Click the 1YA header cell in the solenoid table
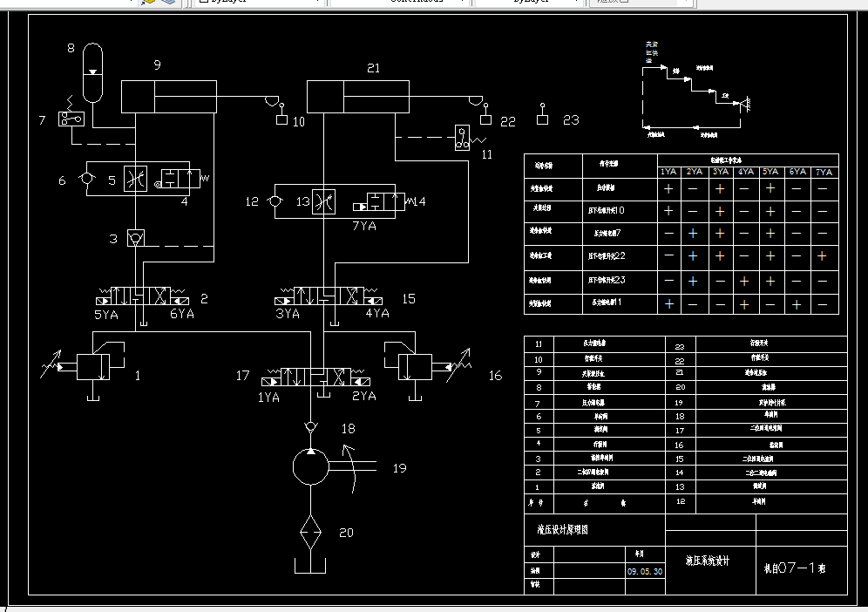The image size is (868, 612). coord(668,172)
